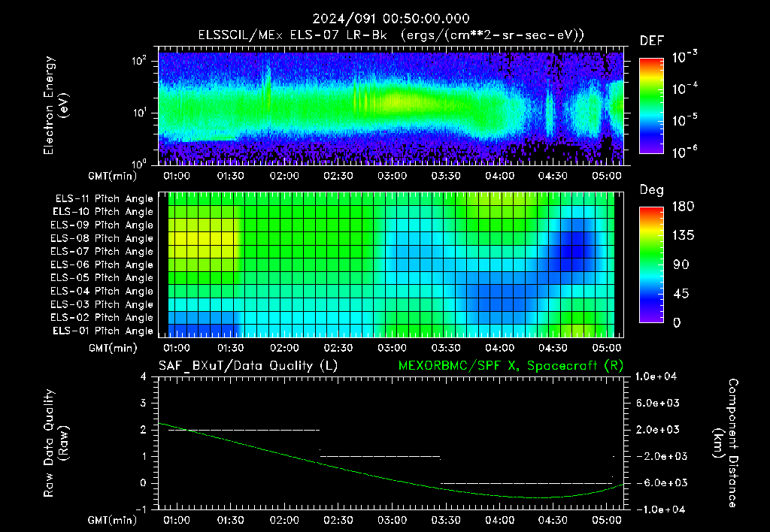Click the 45 value on Deg scale

coord(681,294)
